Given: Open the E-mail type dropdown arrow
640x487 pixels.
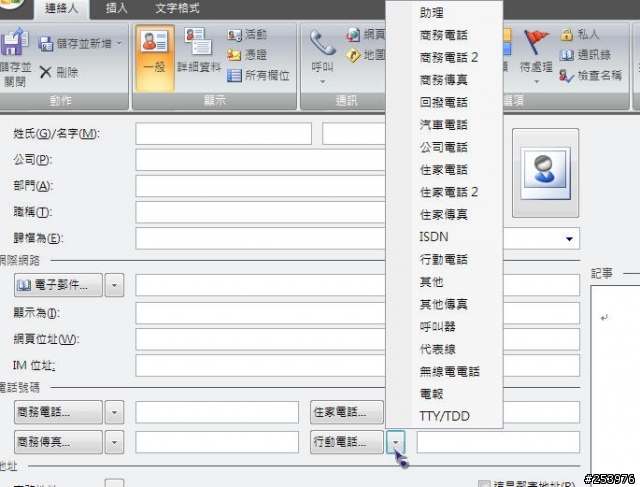Looking at the screenshot, I should (x=114, y=285).
